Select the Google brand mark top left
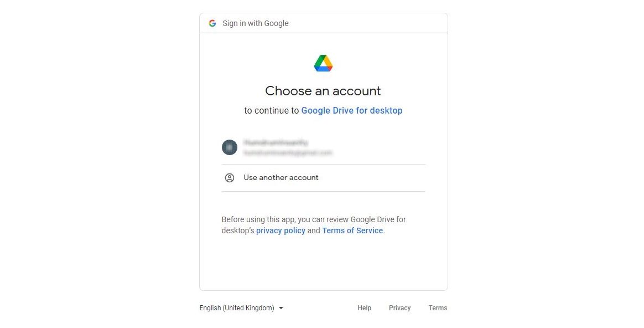 (x=212, y=23)
